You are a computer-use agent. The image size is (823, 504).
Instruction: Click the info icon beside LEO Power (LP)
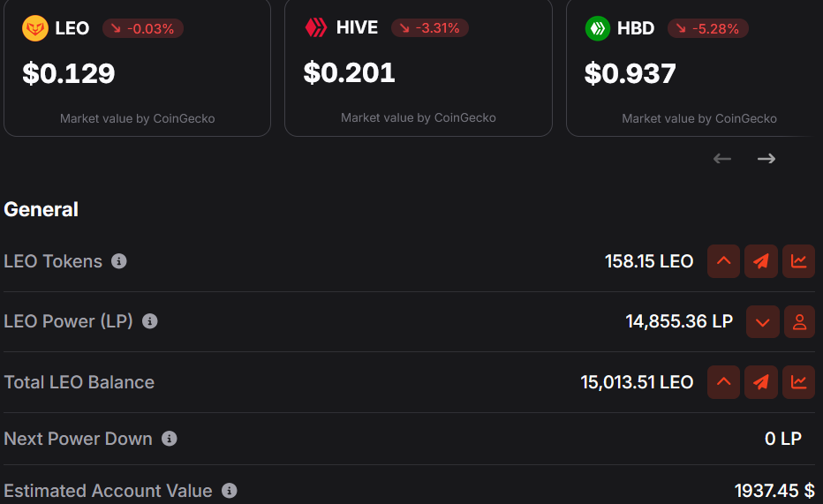click(150, 321)
